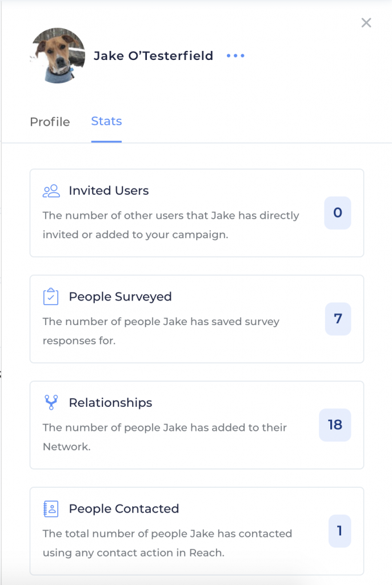
Task: Close the user details panel
Action: [366, 23]
